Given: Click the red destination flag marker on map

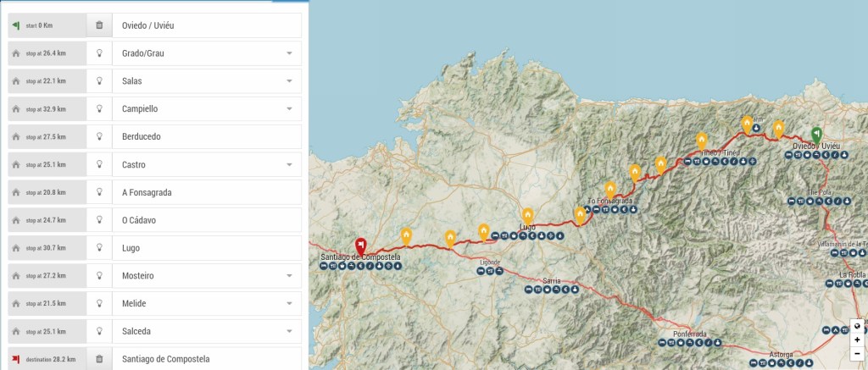Looking at the screenshot, I should click(360, 246).
